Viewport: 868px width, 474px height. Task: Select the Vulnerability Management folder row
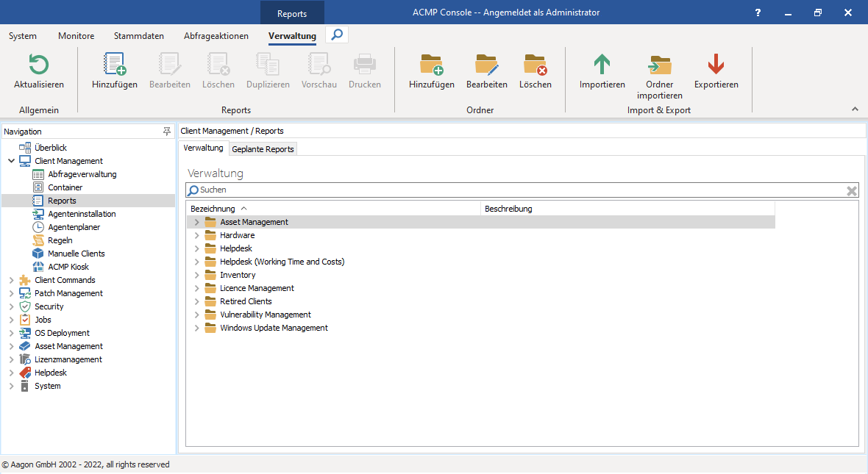481,315
